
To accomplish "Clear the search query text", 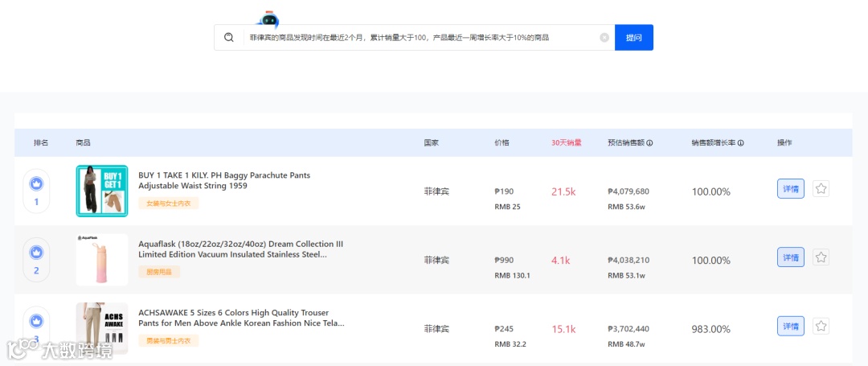I will coord(604,38).
